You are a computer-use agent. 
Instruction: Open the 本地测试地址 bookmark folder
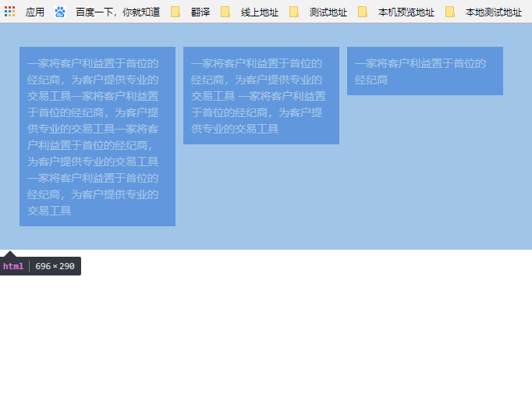(x=494, y=12)
